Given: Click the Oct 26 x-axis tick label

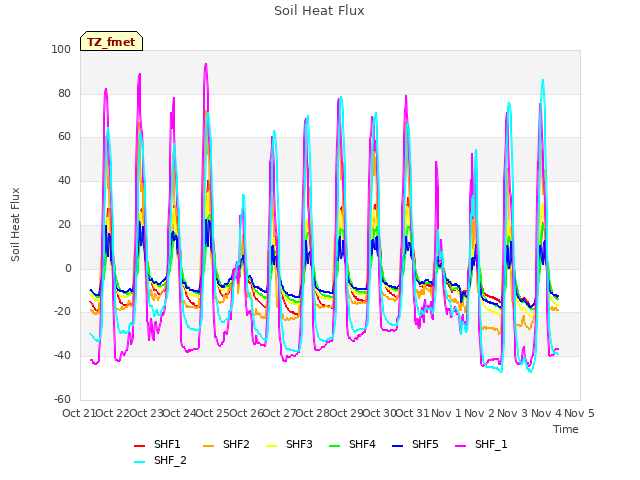Looking at the screenshot, I should point(246,413).
